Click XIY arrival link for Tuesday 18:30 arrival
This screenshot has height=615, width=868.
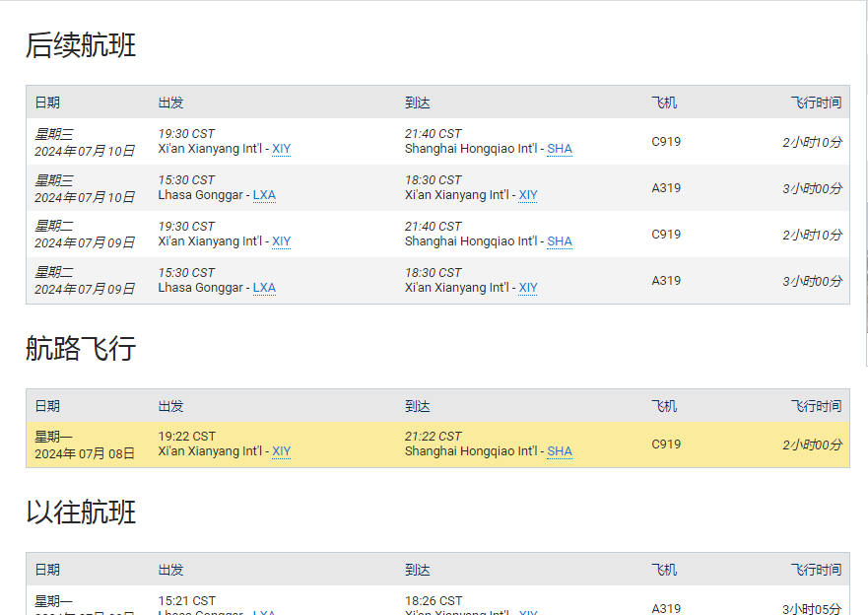click(x=528, y=288)
